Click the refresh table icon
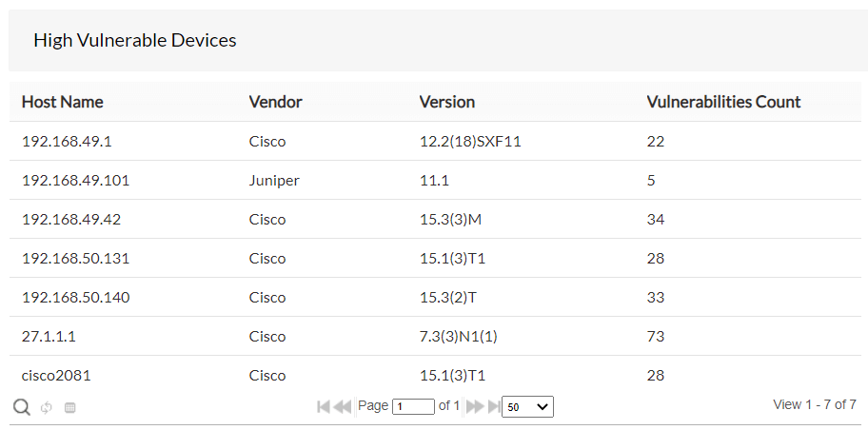The image size is (868, 430). click(x=47, y=407)
